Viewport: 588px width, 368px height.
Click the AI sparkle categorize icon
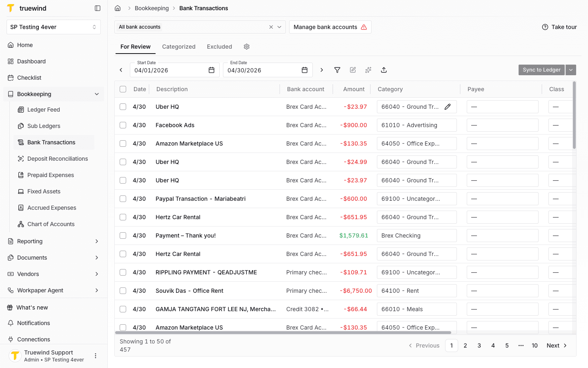368,70
